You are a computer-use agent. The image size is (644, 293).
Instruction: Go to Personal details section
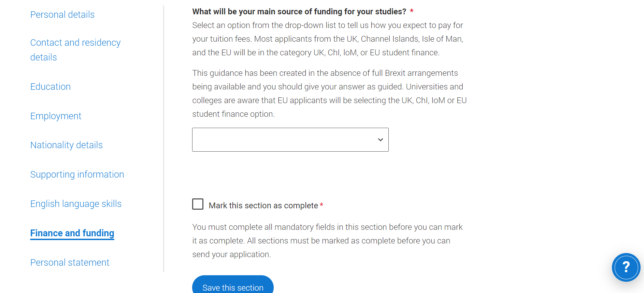pos(62,15)
